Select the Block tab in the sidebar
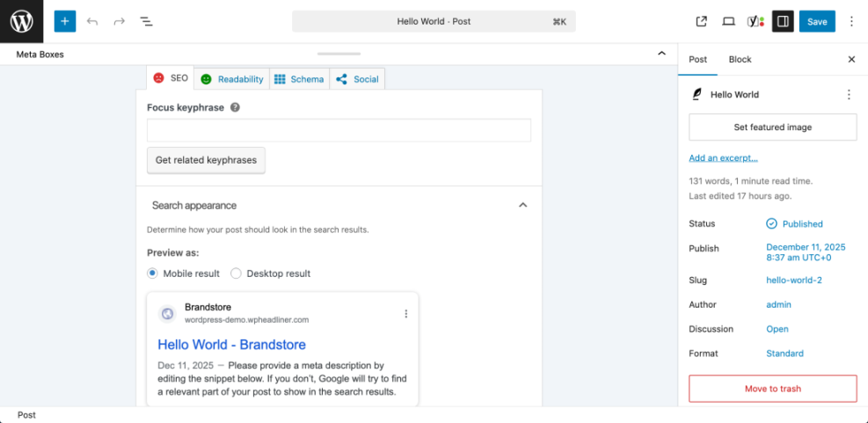The image size is (868, 423). [x=740, y=59]
